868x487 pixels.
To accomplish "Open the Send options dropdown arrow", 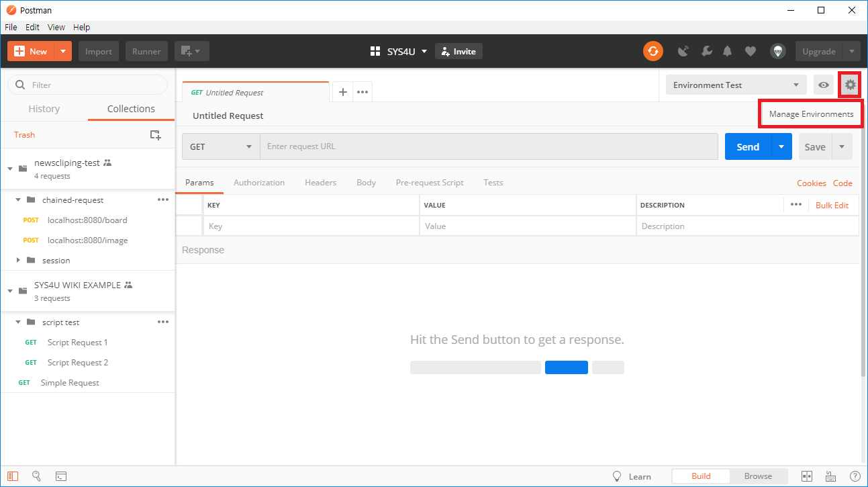I will 781,146.
